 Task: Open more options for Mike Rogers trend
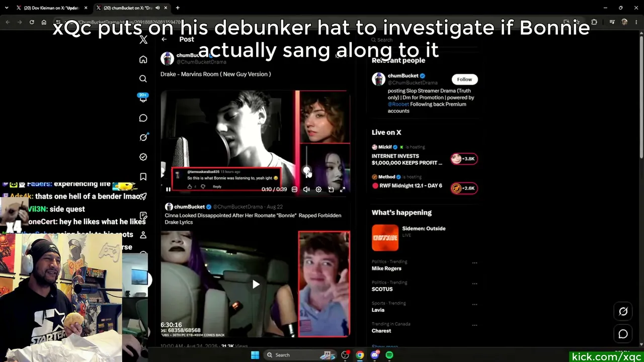474,263
